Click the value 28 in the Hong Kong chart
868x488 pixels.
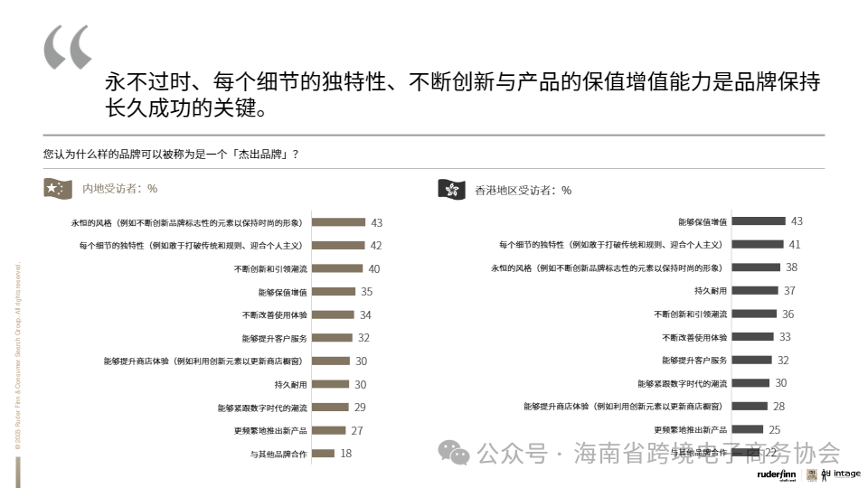(x=778, y=406)
